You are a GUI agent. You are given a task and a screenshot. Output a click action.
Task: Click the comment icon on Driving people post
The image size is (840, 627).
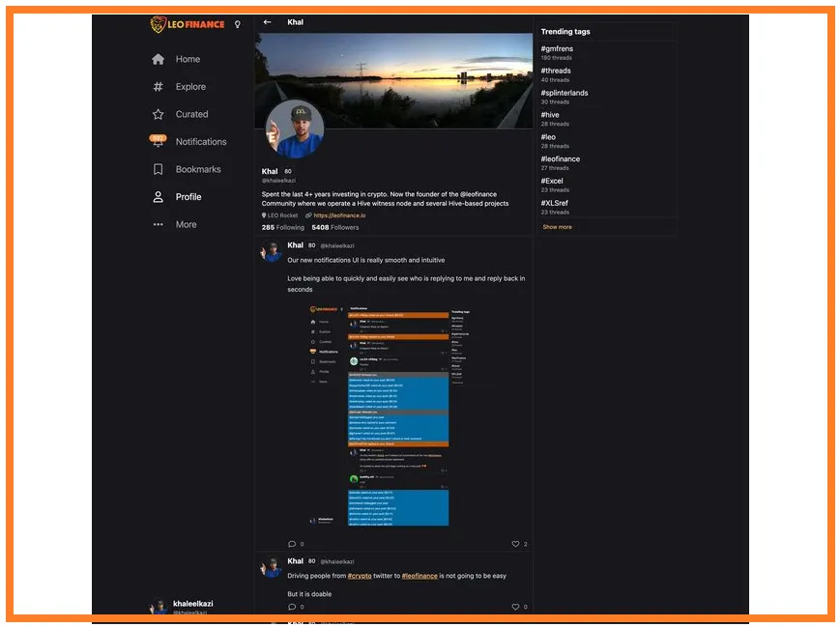pyautogui.click(x=292, y=607)
